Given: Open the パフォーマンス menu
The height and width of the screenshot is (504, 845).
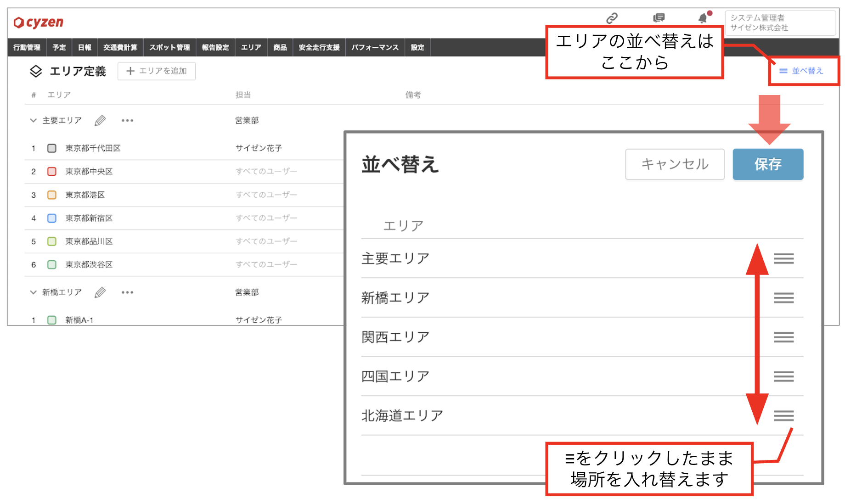Looking at the screenshot, I should point(375,47).
